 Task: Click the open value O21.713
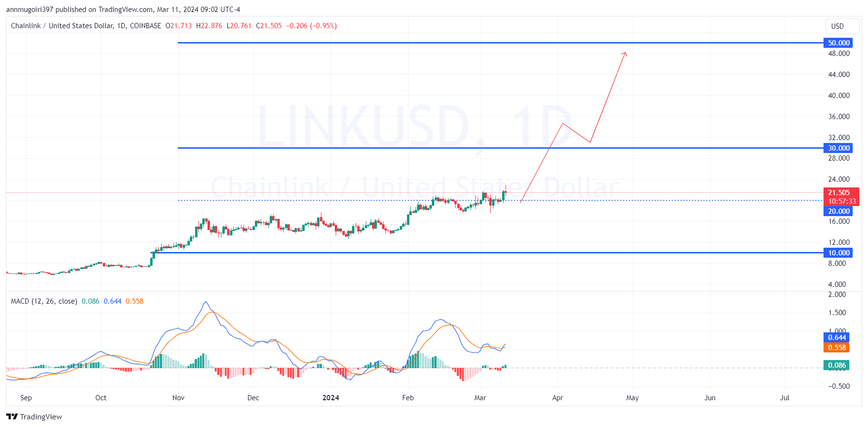[178, 26]
